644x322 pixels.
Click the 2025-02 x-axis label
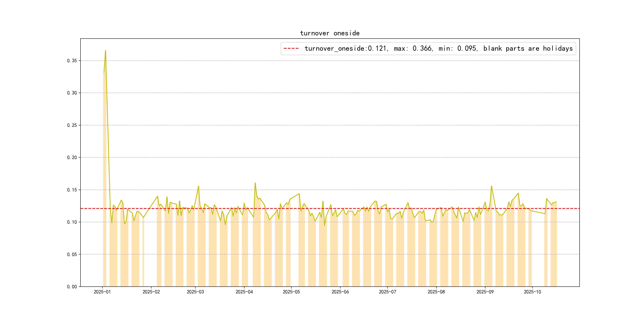[x=151, y=292]
